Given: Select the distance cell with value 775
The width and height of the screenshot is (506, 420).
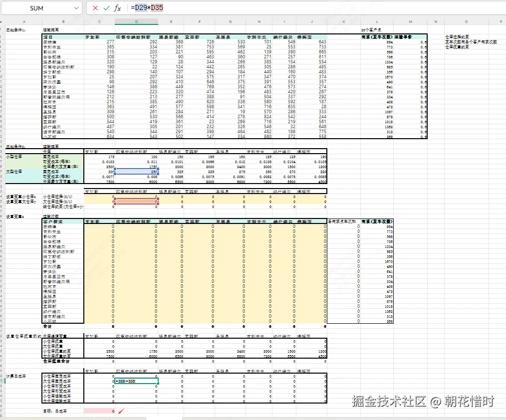Looking at the screenshot, I should 312,132.
